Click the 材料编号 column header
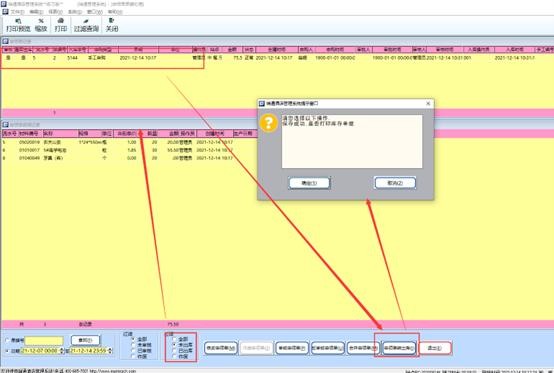This screenshot has width=554, height=373. (x=28, y=134)
